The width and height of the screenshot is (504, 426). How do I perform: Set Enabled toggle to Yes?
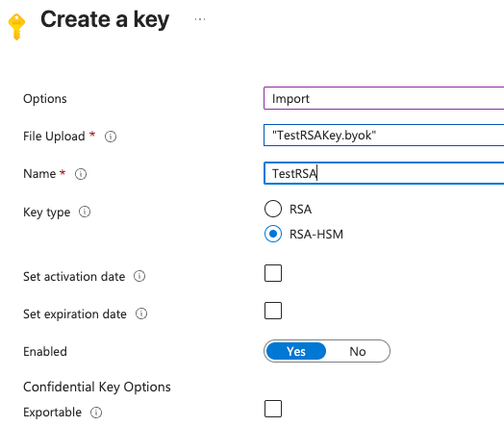[x=296, y=351]
